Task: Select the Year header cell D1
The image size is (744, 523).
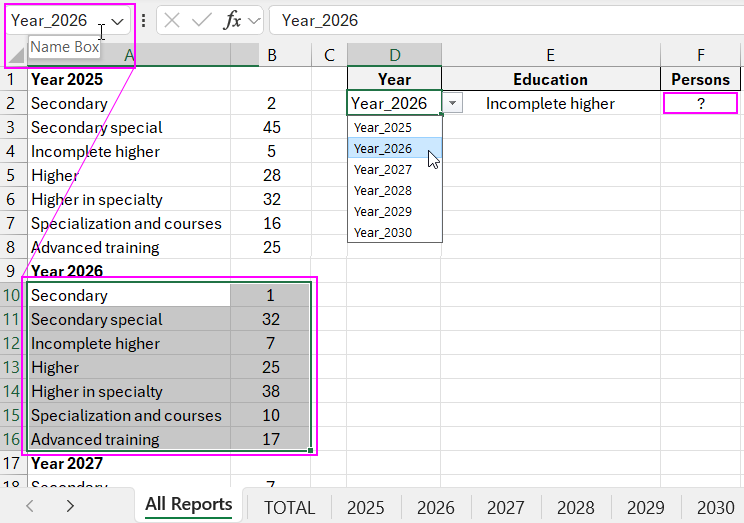Action: click(394, 79)
